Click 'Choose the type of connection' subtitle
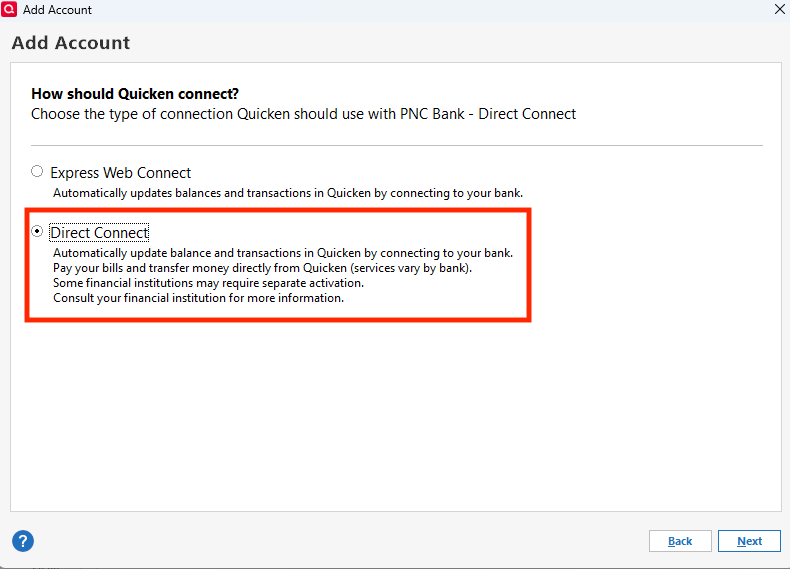Image resolution: width=790 pixels, height=569 pixels. pos(303,114)
